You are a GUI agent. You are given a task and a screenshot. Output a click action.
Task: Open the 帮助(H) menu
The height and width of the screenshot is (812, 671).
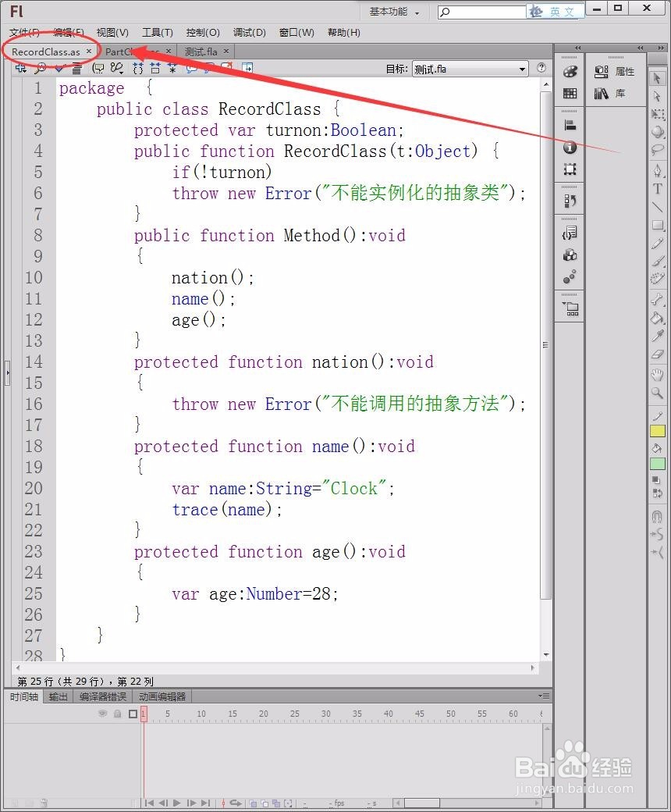344,33
